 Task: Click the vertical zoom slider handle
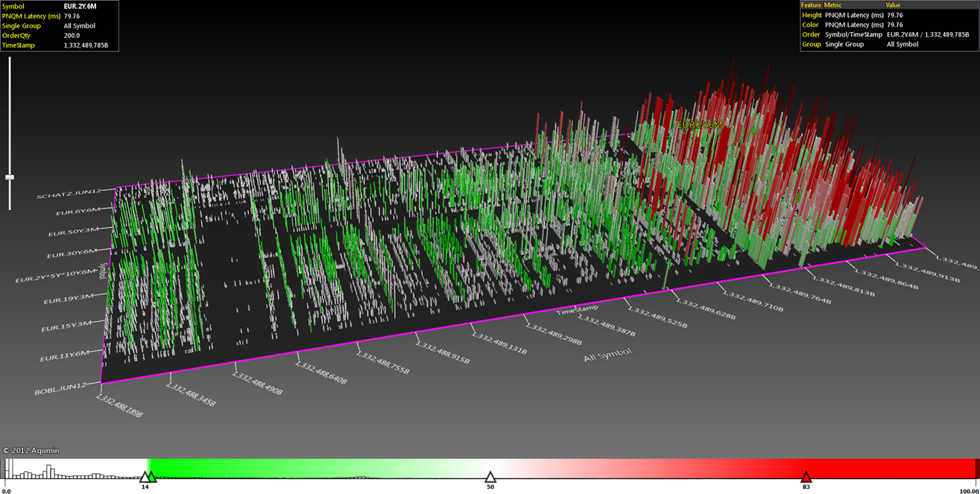click(x=10, y=177)
